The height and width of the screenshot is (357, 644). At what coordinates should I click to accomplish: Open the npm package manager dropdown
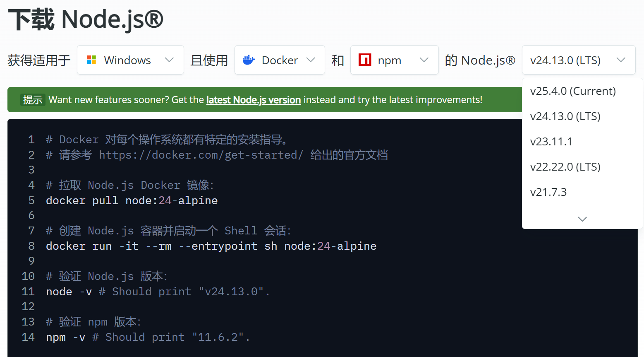click(394, 60)
